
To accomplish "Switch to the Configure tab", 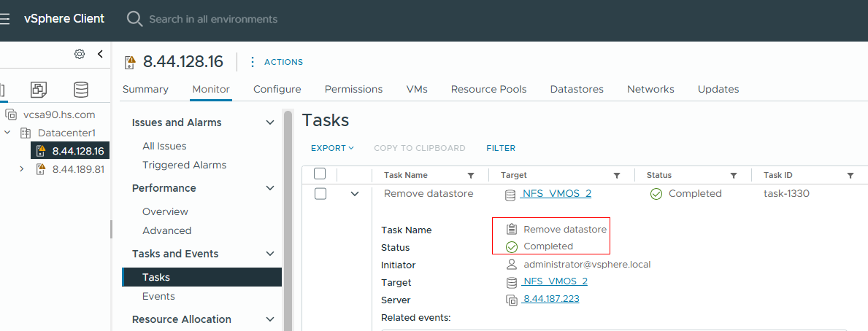I will pos(277,89).
